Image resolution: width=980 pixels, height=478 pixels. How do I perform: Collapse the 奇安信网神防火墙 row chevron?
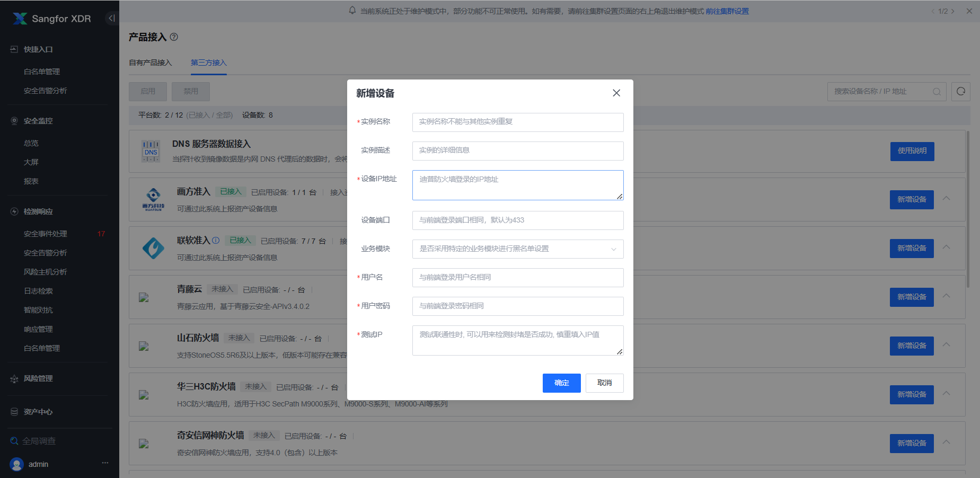947,442
